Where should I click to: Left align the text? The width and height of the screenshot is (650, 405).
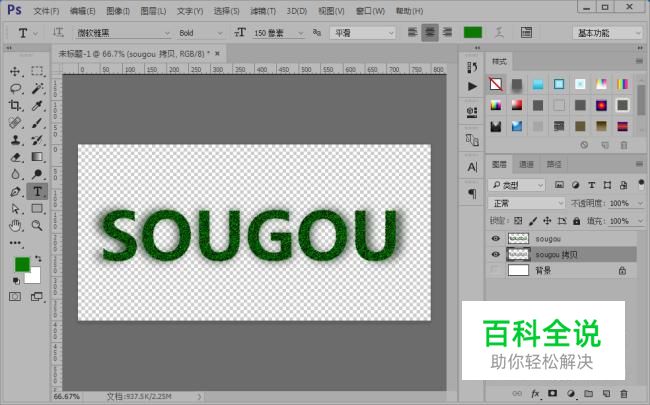[412, 32]
